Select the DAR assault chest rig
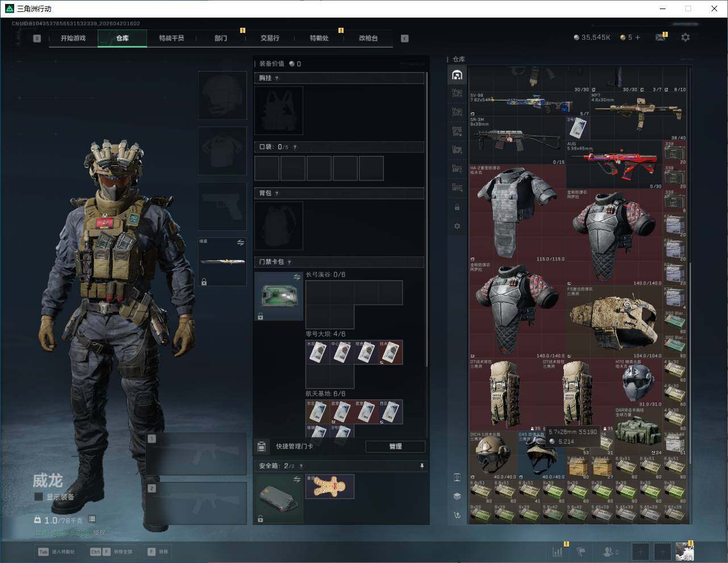Viewport: 728px width, 563px height. coord(638,431)
